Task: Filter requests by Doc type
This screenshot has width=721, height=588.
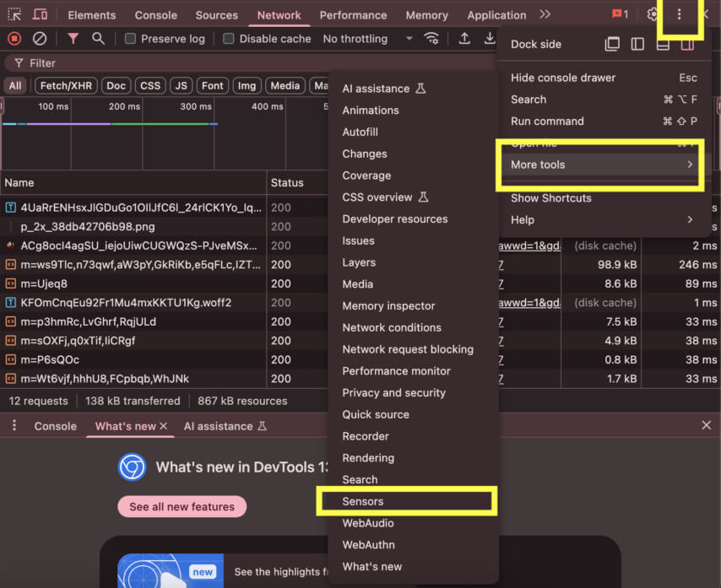Action: coord(116,86)
